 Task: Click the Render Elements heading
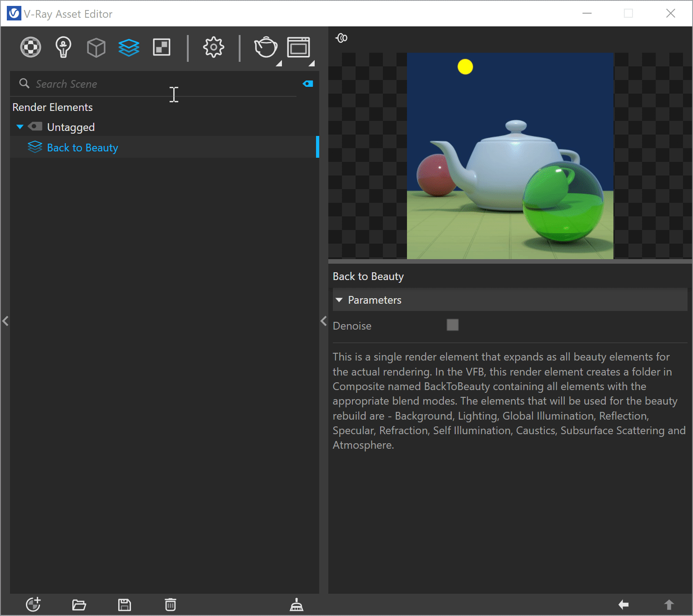(52, 107)
